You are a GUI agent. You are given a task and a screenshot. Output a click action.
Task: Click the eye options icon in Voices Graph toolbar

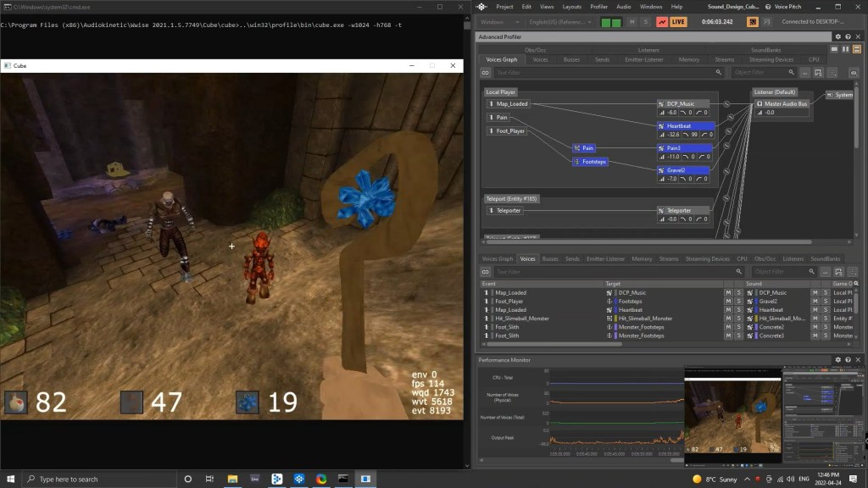[855, 72]
